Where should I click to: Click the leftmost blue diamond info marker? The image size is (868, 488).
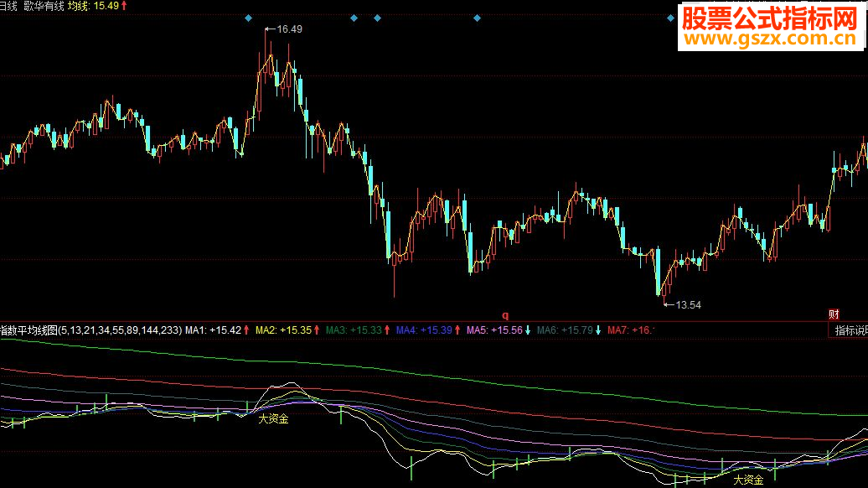coord(247,18)
